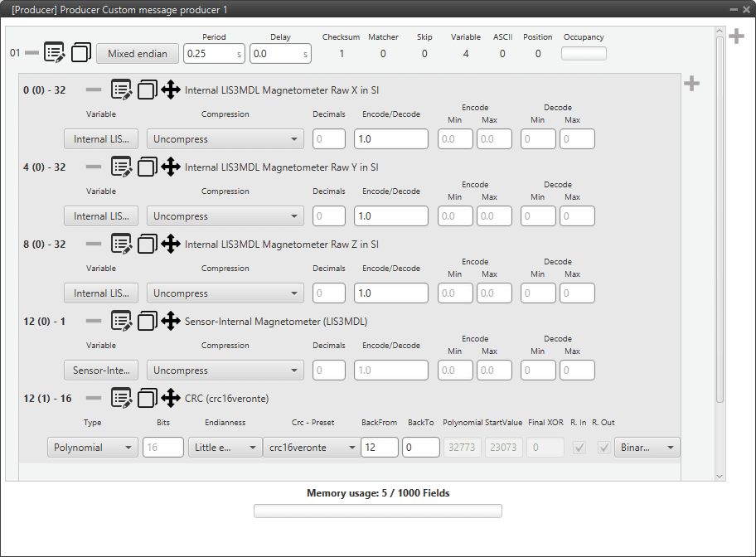Click the Polynomial value field 32773
Viewport: 756px width, 557px height.
(x=462, y=448)
